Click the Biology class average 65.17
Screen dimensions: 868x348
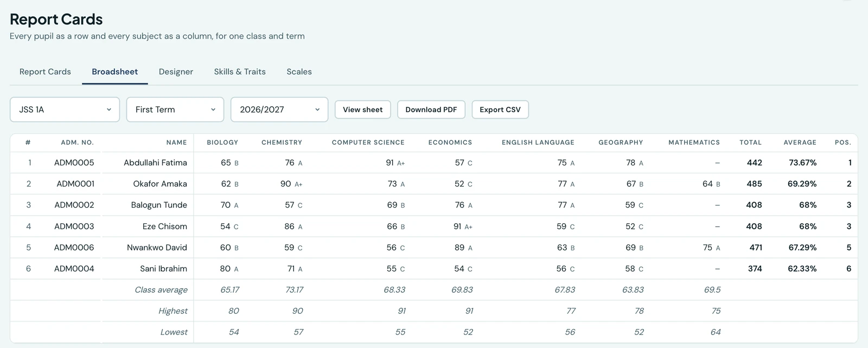click(x=230, y=289)
